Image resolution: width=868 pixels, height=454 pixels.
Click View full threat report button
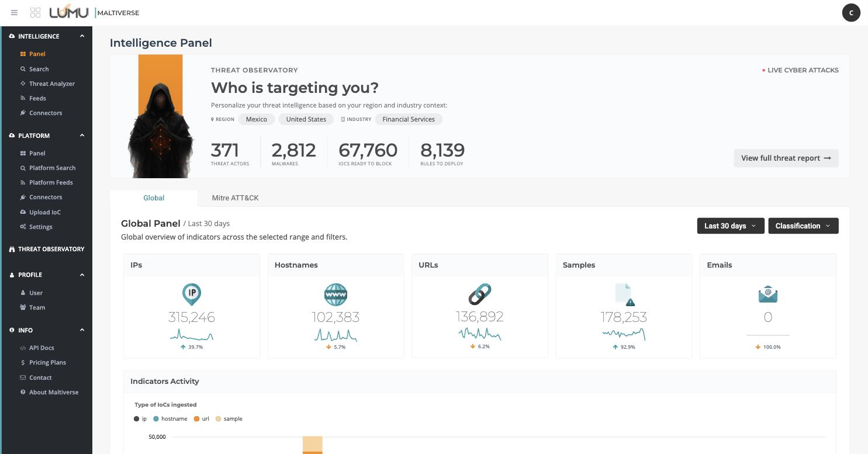(x=786, y=158)
